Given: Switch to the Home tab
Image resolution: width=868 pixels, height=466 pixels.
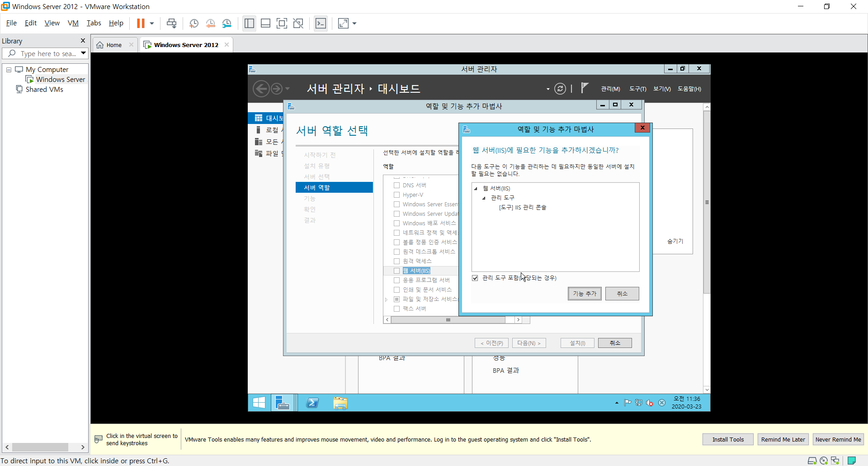Looking at the screenshot, I should click(x=109, y=45).
